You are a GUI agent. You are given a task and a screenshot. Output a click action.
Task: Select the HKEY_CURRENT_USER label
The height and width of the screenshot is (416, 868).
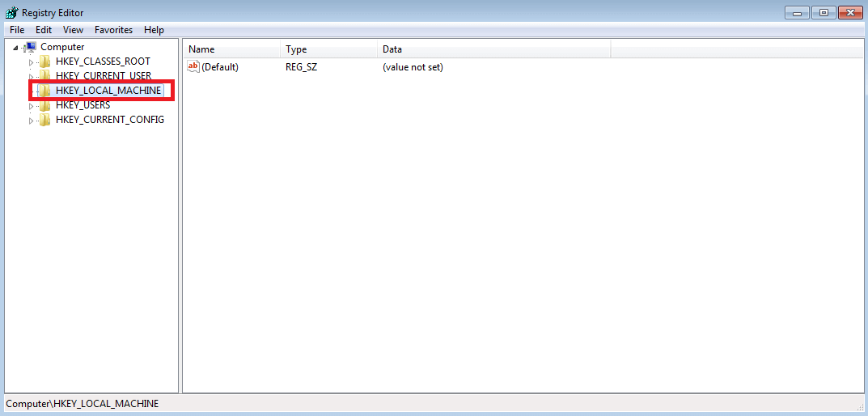104,76
